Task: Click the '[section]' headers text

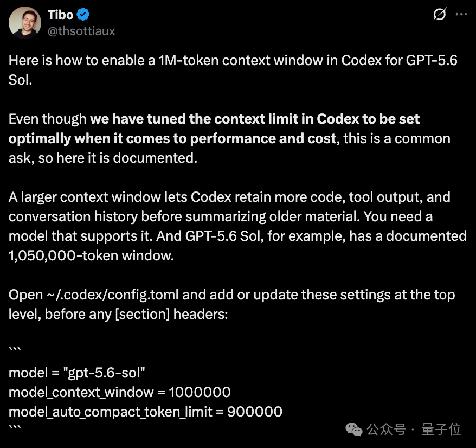Action: (x=143, y=314)
